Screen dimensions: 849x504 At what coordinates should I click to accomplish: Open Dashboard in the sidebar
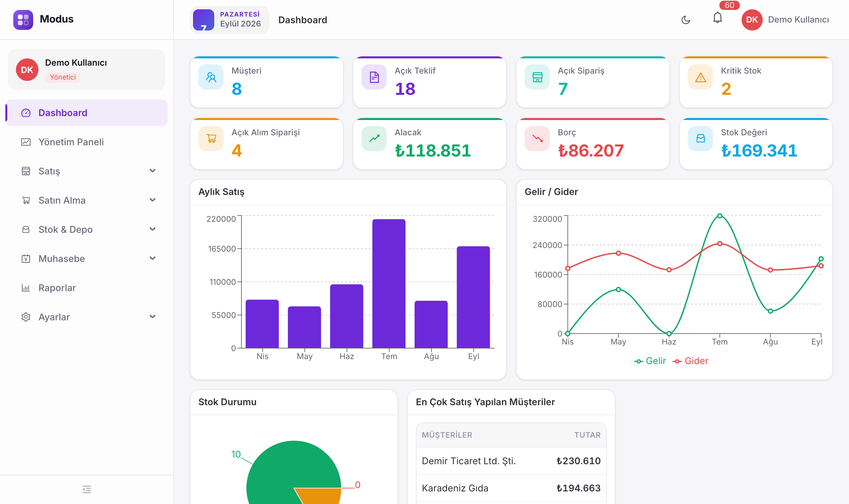point(87,113)
